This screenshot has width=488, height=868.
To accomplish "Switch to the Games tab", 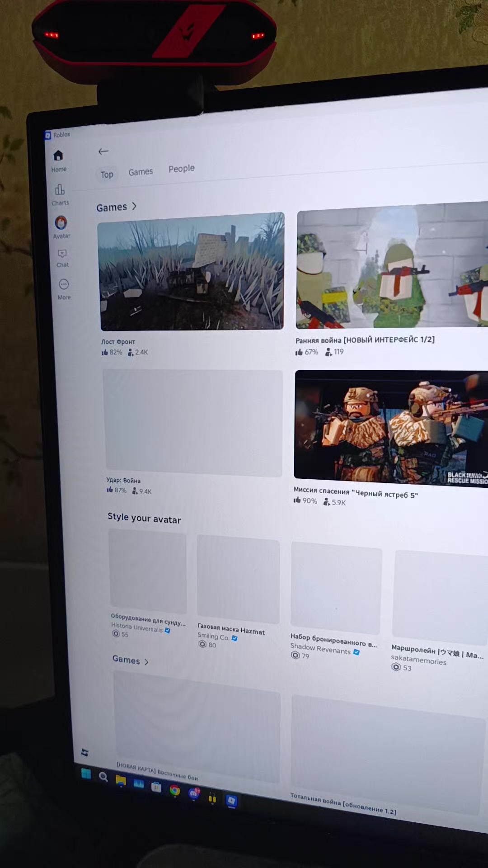I will coord(141,172).
